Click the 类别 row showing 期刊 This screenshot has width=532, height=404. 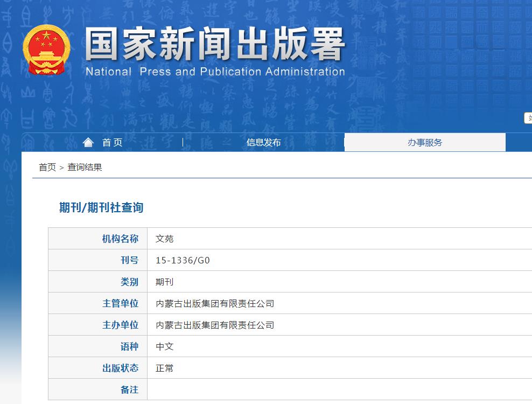point(165,281)
